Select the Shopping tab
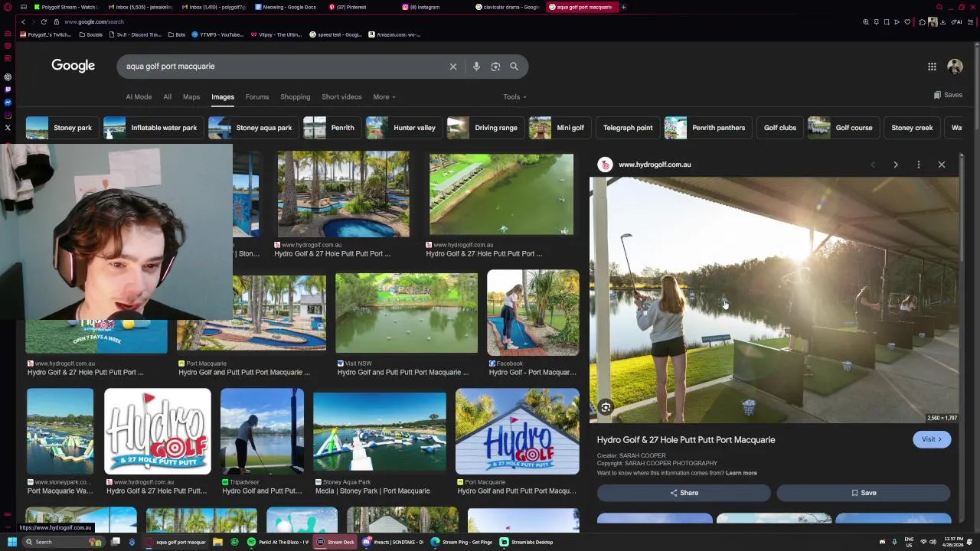This screenshot has height=551, width=980. pos(295,97)
